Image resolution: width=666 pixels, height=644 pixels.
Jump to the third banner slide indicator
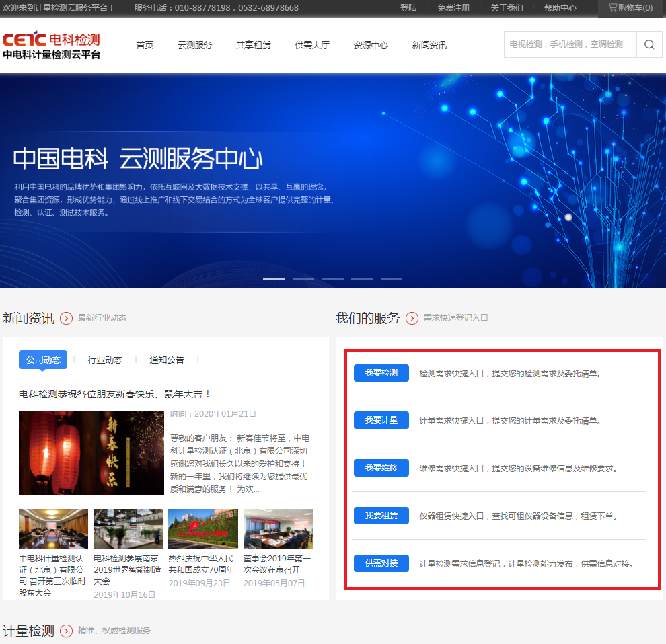pyautogui.click(x=332, y=279)
